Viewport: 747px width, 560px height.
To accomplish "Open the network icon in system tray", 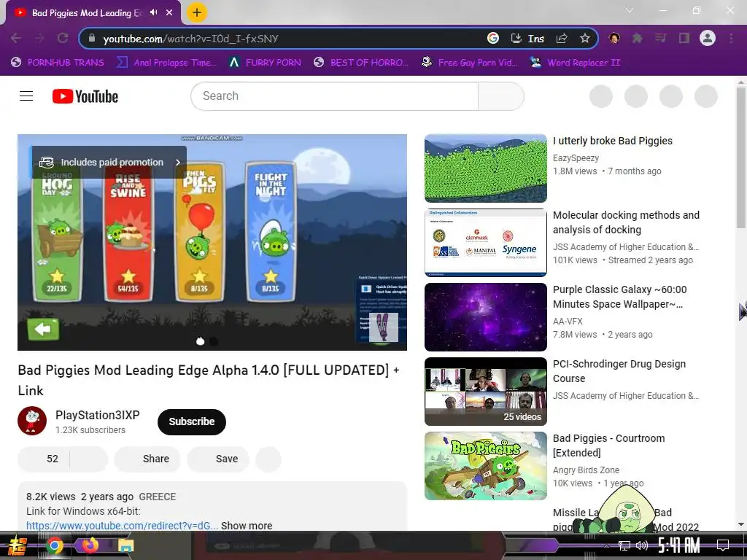I will point(624,545).
